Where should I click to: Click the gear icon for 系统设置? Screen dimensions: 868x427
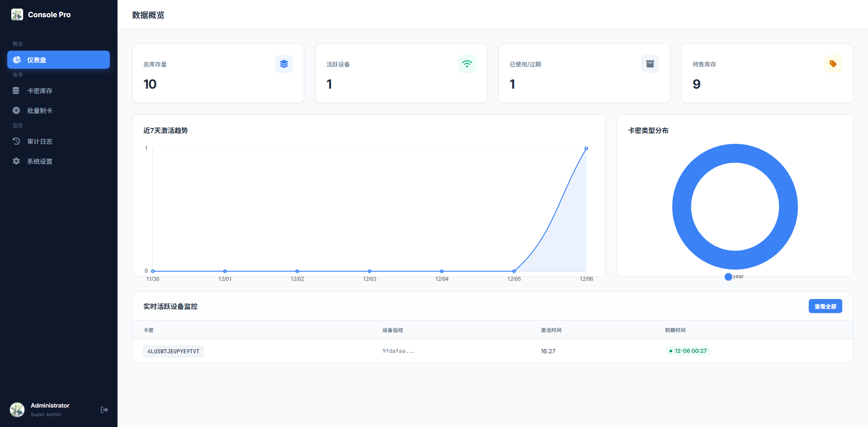coord(16,161)
